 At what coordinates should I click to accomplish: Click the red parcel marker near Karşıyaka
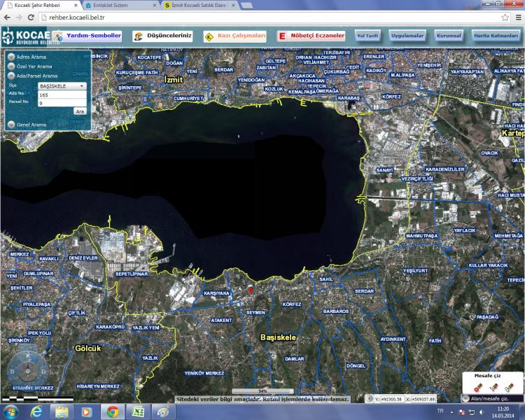pyautogui.click(x=250, y=290)
